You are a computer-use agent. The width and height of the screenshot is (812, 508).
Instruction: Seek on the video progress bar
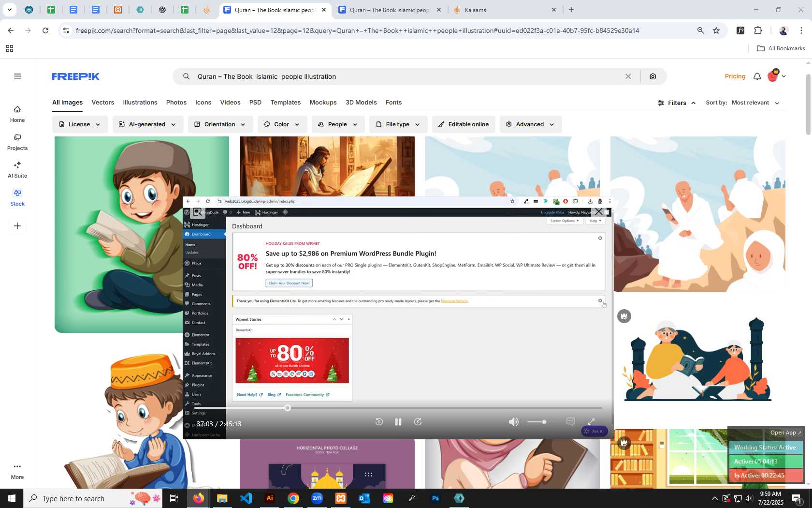(x=398, y=408)
